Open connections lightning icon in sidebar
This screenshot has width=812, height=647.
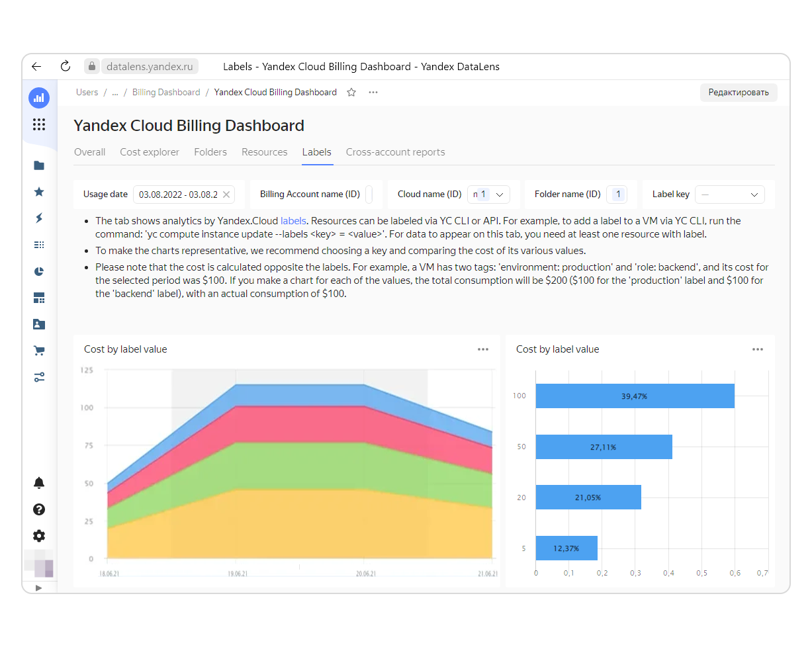click(x=39, y=218)
